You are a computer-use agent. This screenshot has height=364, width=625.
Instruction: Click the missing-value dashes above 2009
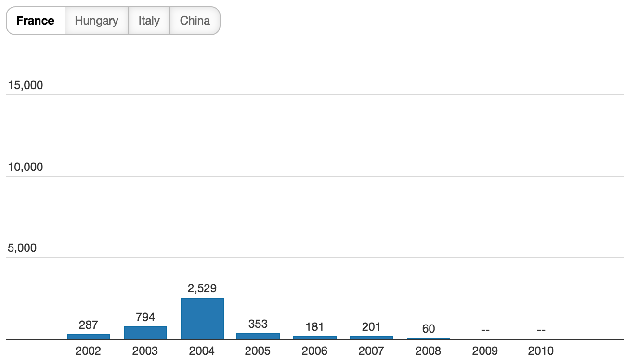point(485,330)
